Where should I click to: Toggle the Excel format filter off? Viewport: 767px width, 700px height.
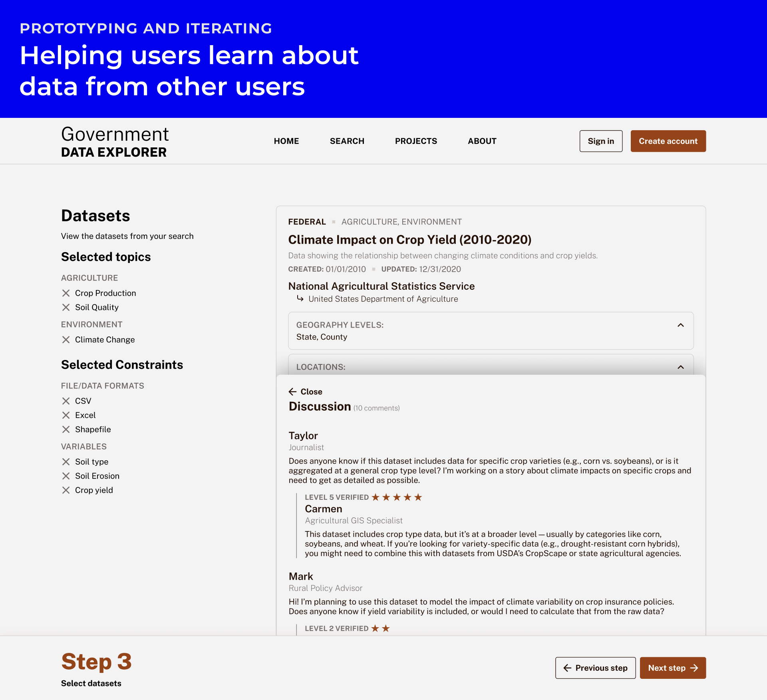coord(66,415)
